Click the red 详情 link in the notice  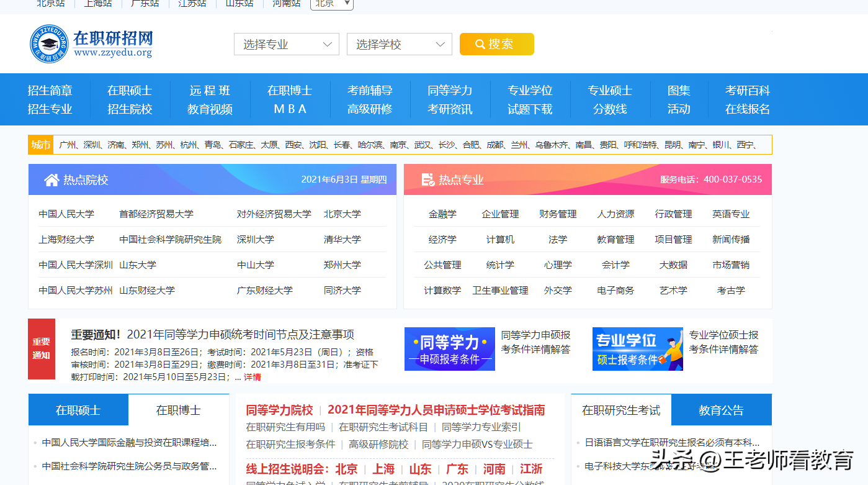252,377
